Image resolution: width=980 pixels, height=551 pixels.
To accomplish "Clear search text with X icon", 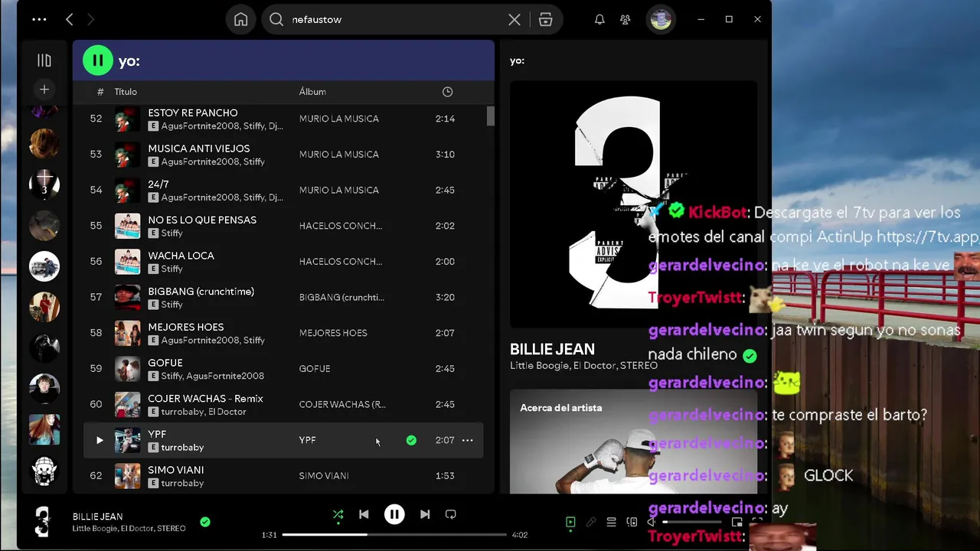I will (x=514, y=20).
